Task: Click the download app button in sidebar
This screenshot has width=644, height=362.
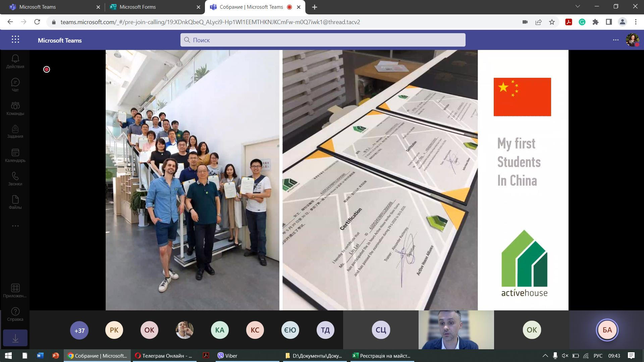Action: [x=15, y=338]
